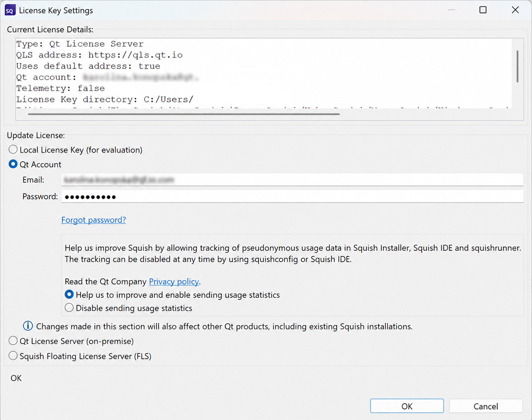Close the License Key Settings window
The height and width of the screenshot is (420, 532).
pos(515,10)
